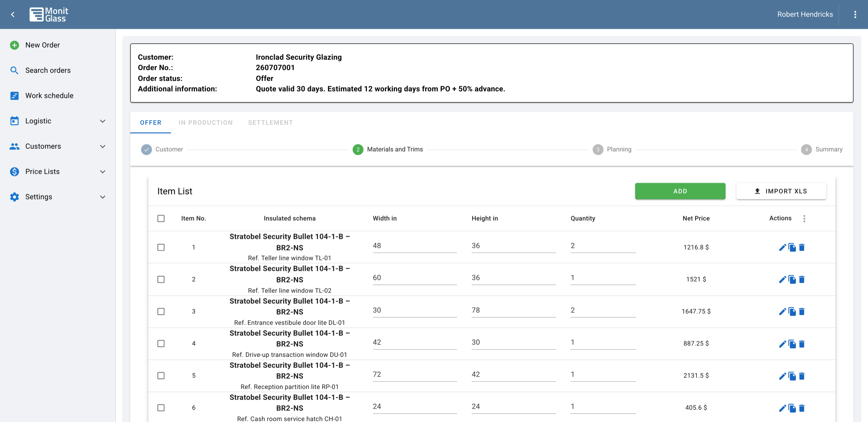The height and width of the screenshot is (422, 868).
Task: Switch to the In Production tab
Action: coord(205,123)
